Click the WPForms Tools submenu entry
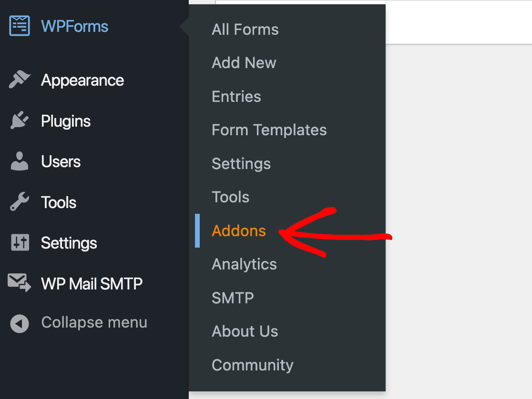Viewport: 532px width, 399px height. [230, 197]
